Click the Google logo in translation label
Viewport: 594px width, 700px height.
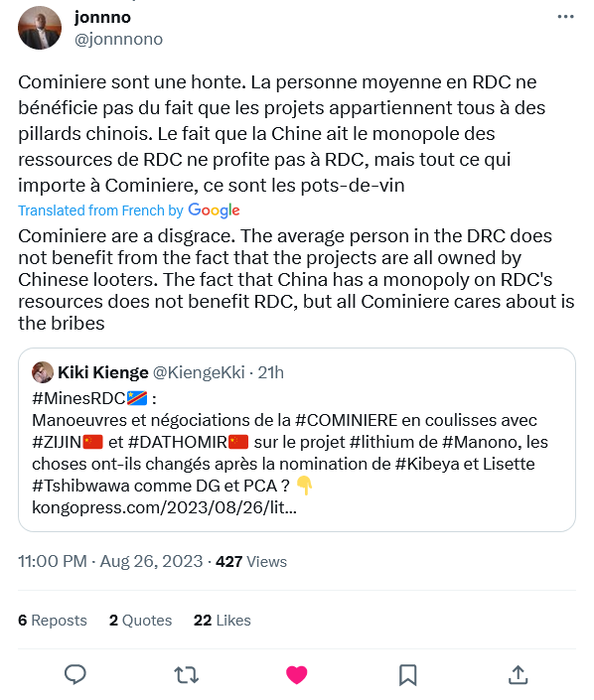point(214,210)
